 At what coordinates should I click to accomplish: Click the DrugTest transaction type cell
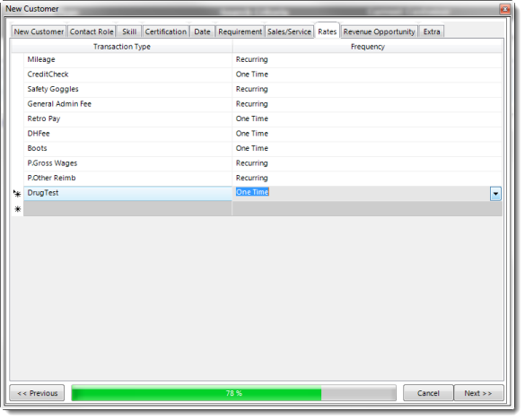[128, 193]
